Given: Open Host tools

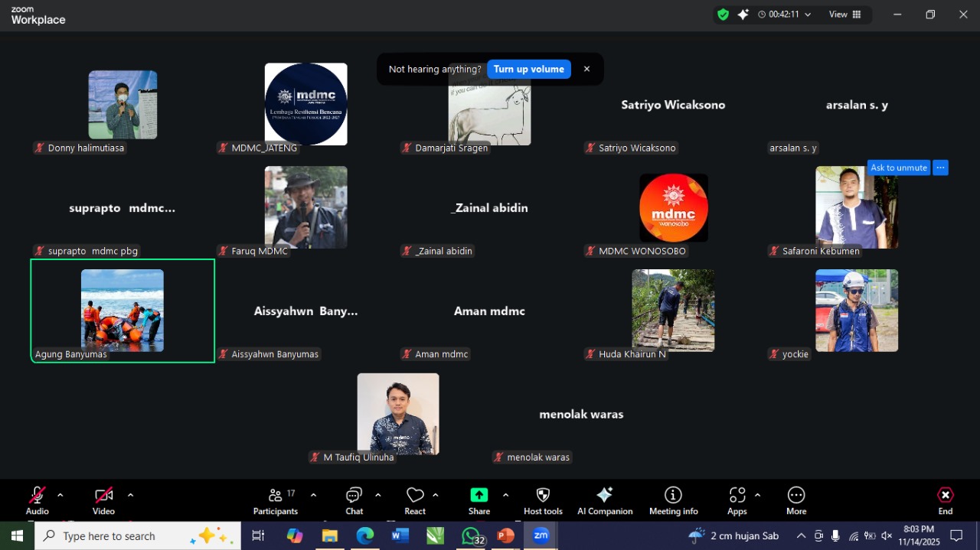Looking at the screenshot, I should click(543, 500).
